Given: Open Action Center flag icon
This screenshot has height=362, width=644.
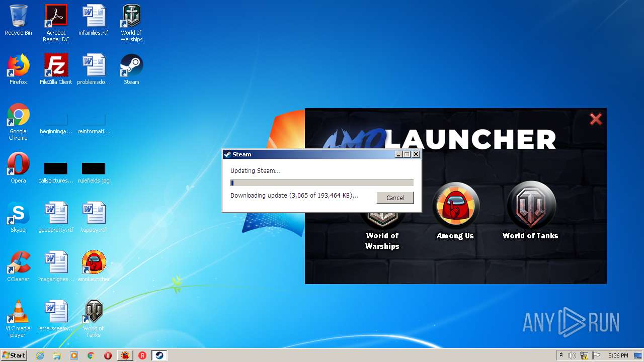Looking at the screenshot, I should point(597,355).
